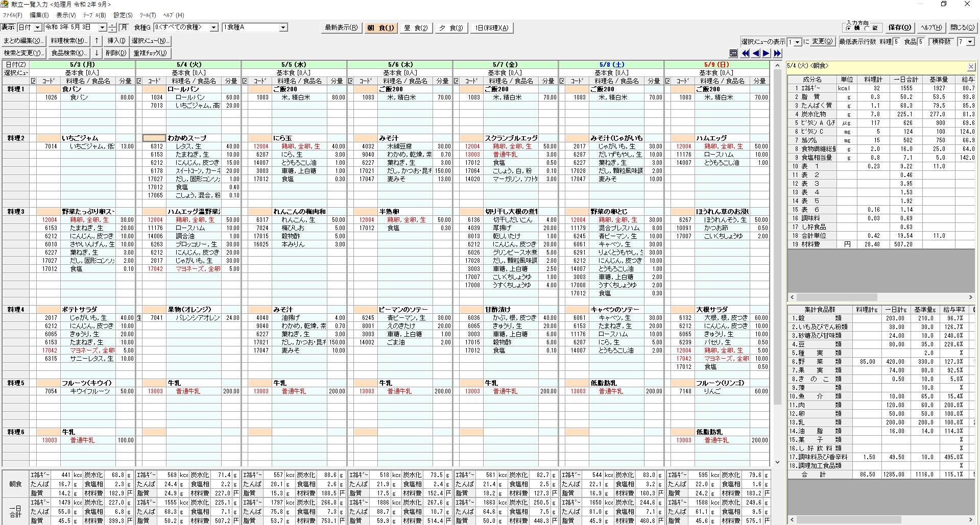Click nutrient panel scroll-left arrow
Screen dimensions: 980x525
click(792, 297)
